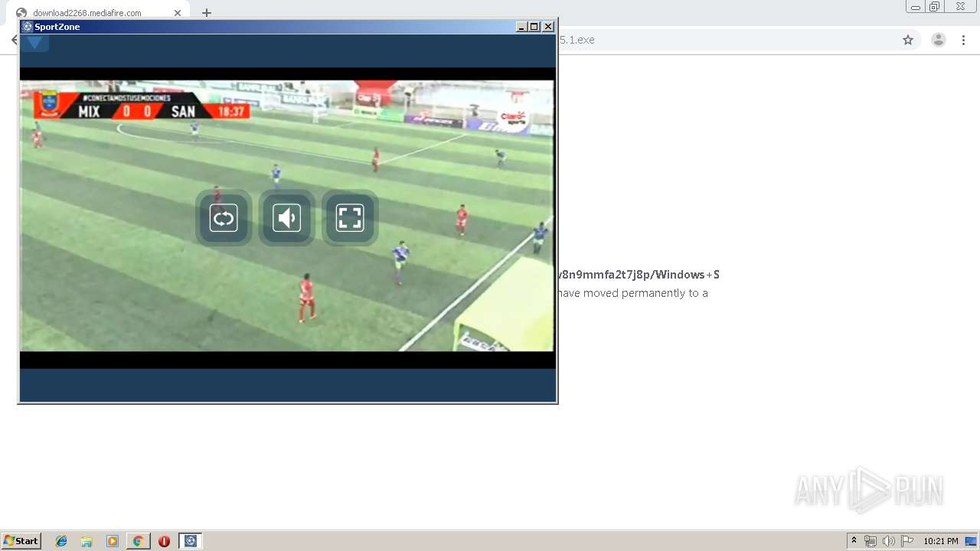Open a new Chrome tab
The image size is (980, 551).
[x=207, y=13]
